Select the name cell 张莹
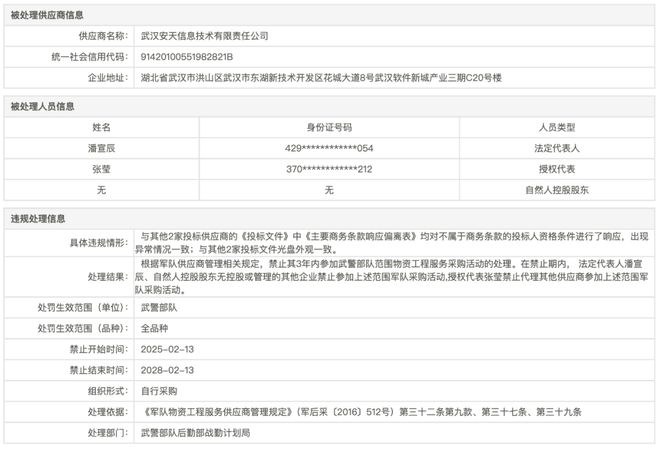The image size is (660, 449). [x=101, y=169]
